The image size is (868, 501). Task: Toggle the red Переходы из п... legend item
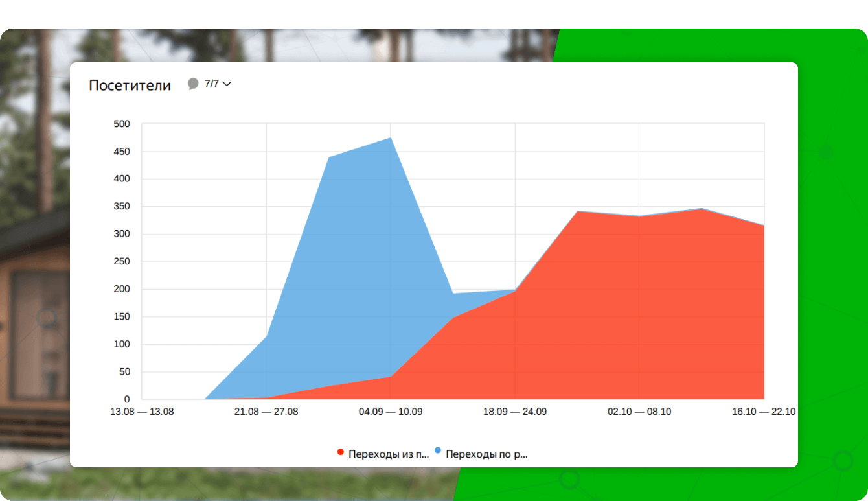[x=383, y=454]
